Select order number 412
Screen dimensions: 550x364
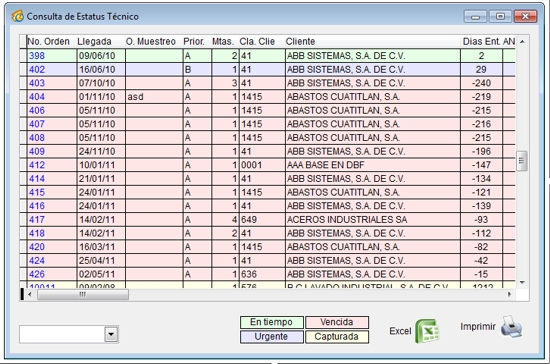click(37, 165)
